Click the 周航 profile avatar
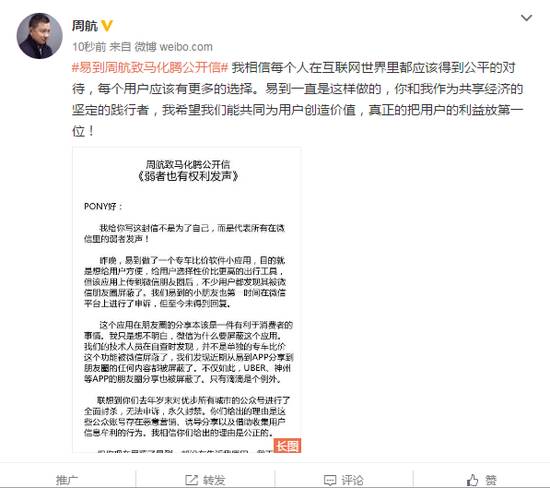 (40, 36)
